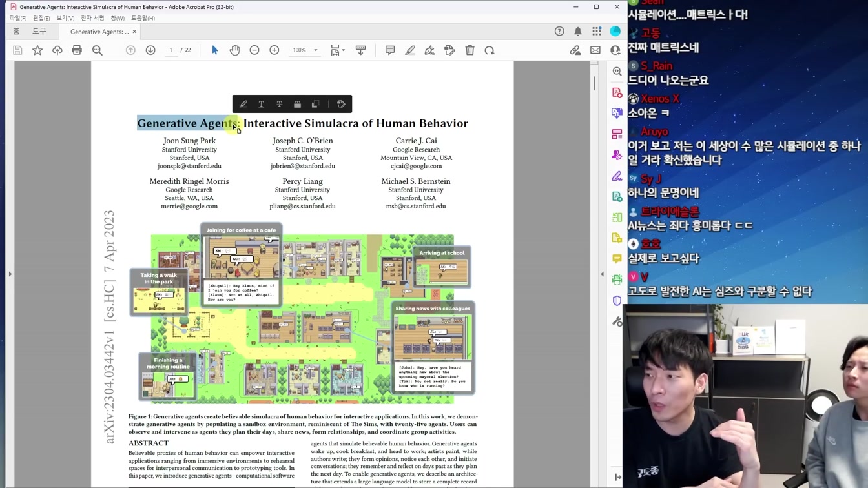Image resolution: width=868 pixels, height=488 pixels.
Task: Open the 전자 서명 menu
Action: click(92, 18)
